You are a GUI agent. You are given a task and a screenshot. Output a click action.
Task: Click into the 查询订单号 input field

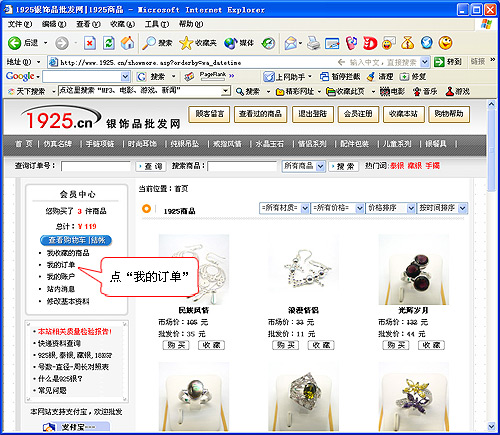96,166
